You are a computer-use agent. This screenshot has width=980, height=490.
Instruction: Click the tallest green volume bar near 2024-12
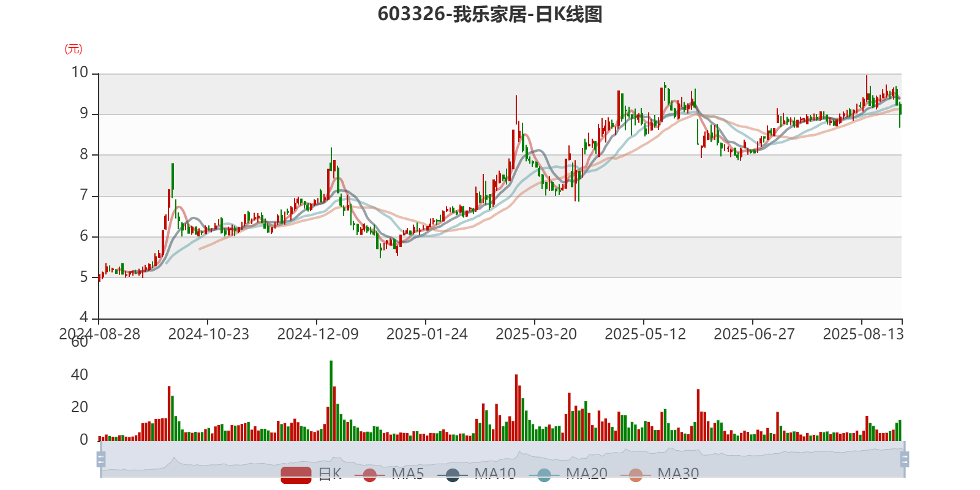(331, 401)
